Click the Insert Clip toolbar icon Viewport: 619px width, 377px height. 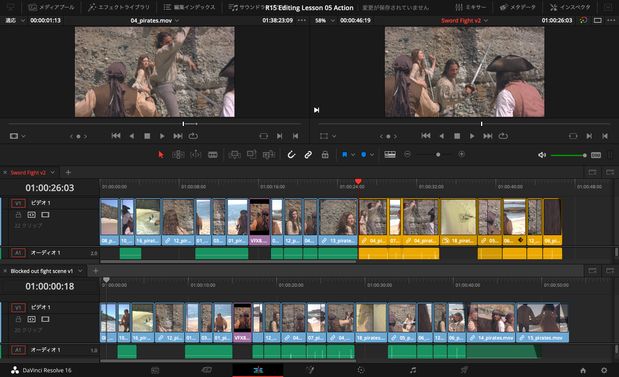[x=234, y=155]
